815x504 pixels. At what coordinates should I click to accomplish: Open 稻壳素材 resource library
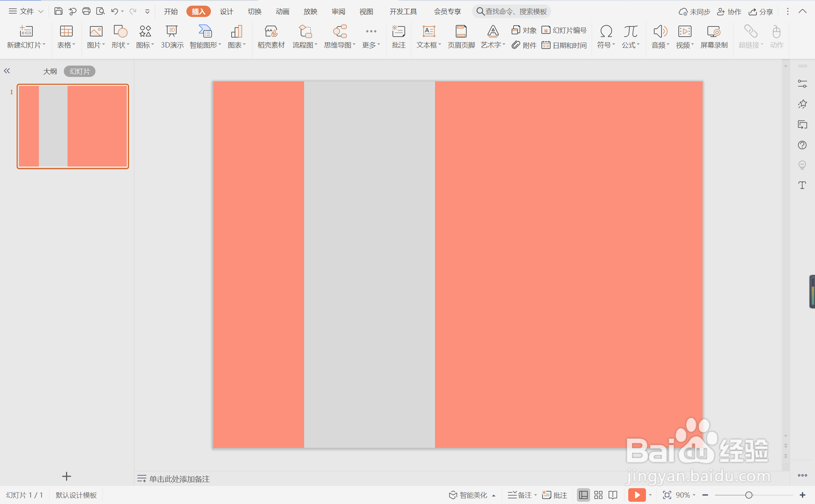(271, 37)
